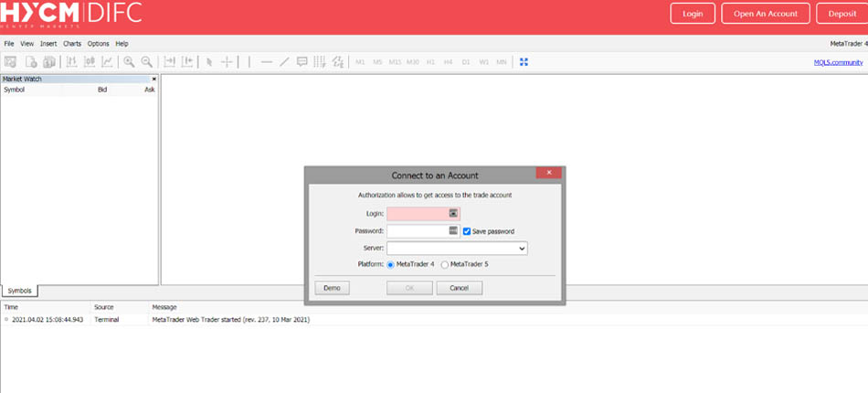Select the Crosshair tool

[x=227, y=62]
